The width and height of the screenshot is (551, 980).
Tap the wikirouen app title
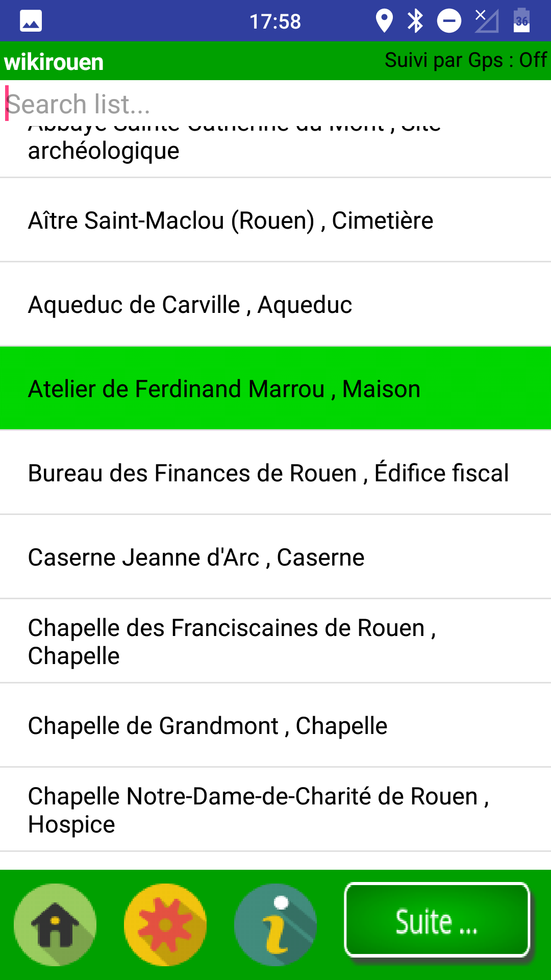54,62
